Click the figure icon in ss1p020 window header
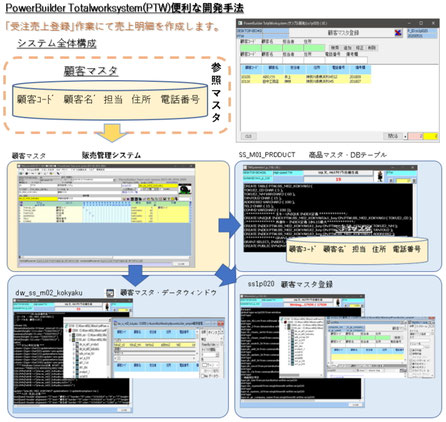This screenshot has width=446, height=422. tap(339, 303)
